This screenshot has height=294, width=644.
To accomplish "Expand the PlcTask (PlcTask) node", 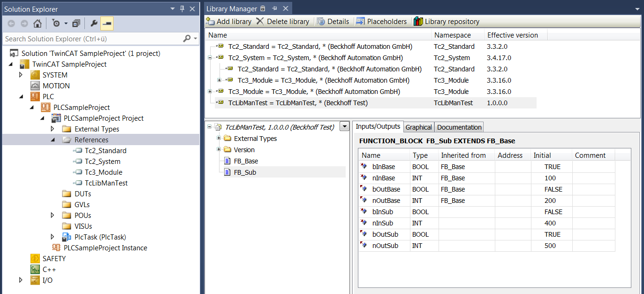I will (53, 237).
